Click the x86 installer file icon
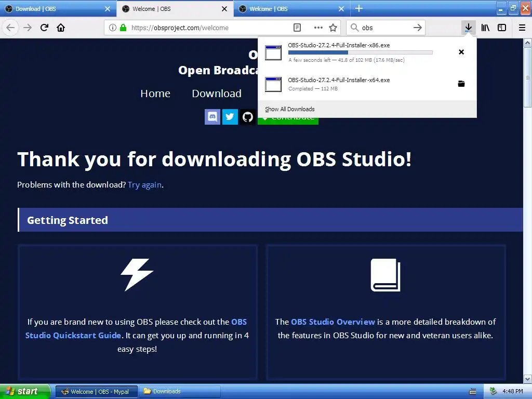Screen dimensions: 532x399 (273, 52)
